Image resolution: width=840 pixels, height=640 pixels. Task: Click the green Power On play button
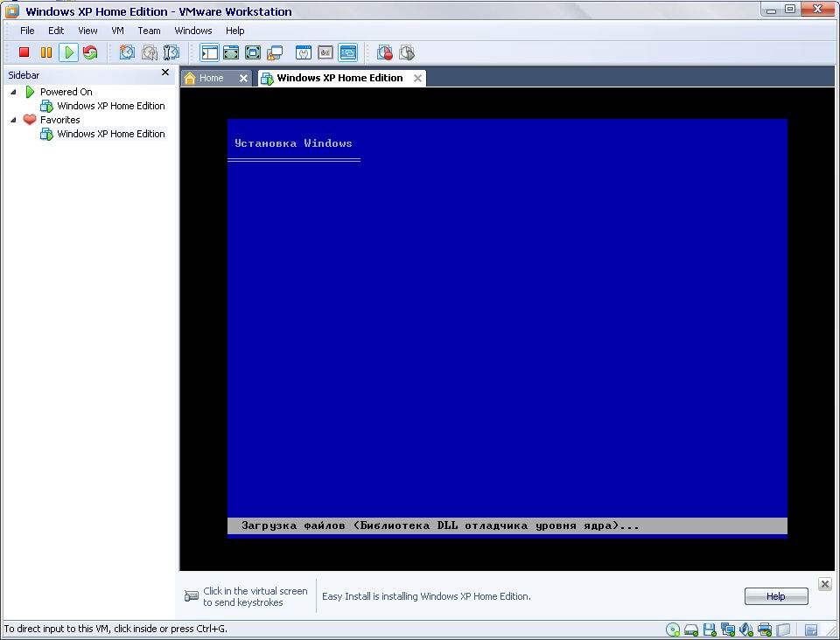tap(68, 52)
